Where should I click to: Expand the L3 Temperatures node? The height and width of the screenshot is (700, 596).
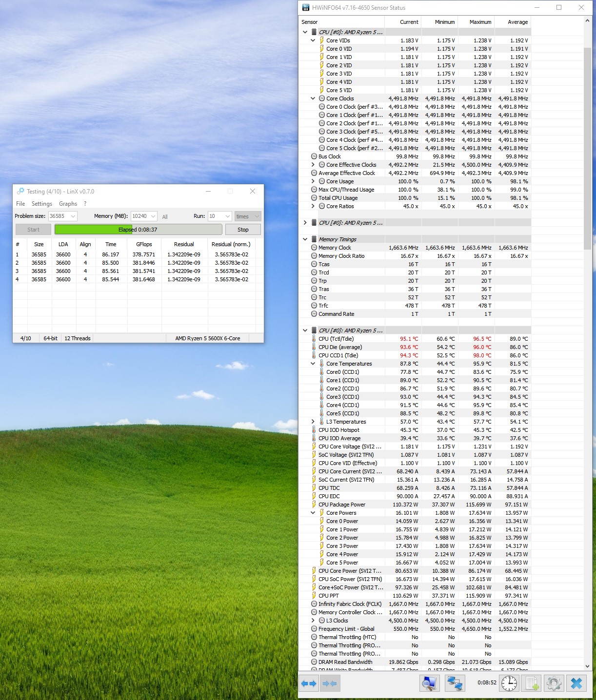[313, 422]
